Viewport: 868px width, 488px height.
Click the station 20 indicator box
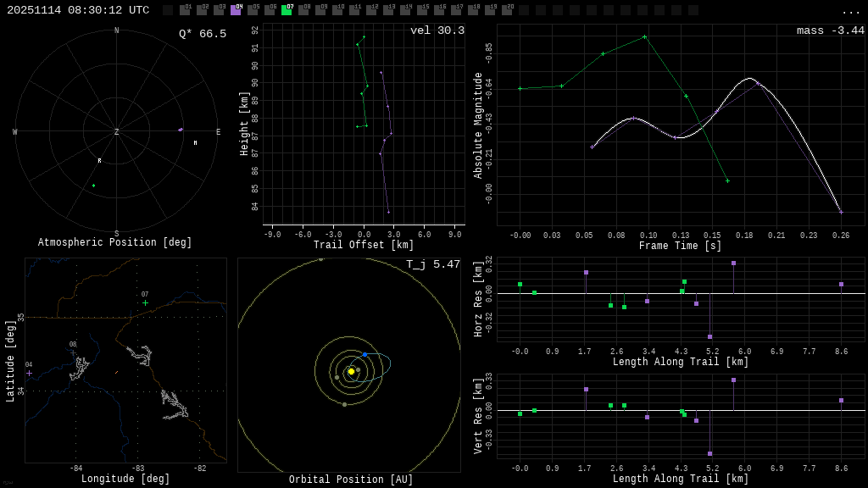click(507, 10)
